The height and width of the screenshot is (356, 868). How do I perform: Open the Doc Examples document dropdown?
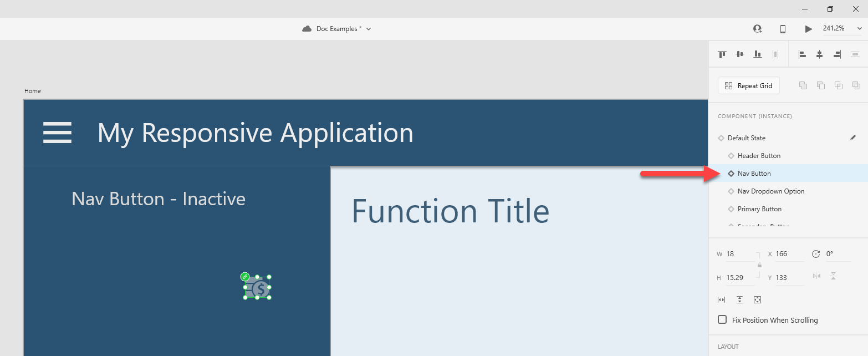pos(369,29)
